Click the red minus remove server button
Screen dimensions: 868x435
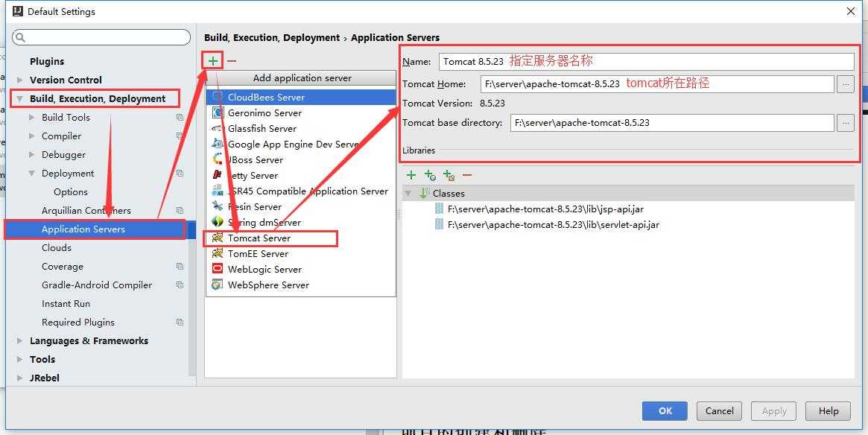click(232, 61)
